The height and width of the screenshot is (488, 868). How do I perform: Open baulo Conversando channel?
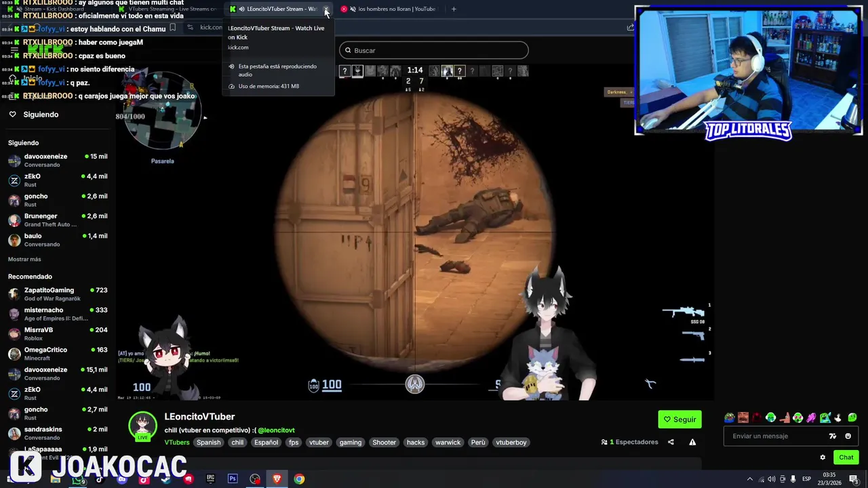coord(58,240)
